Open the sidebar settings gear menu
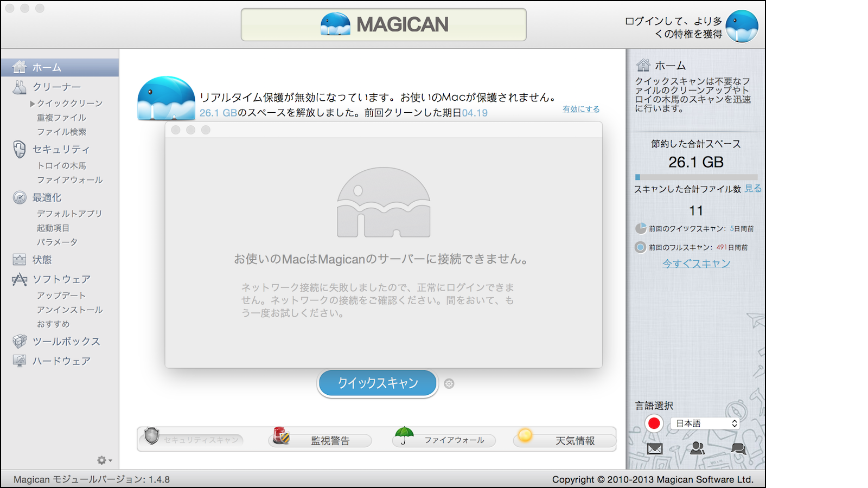 pos(104,460)
